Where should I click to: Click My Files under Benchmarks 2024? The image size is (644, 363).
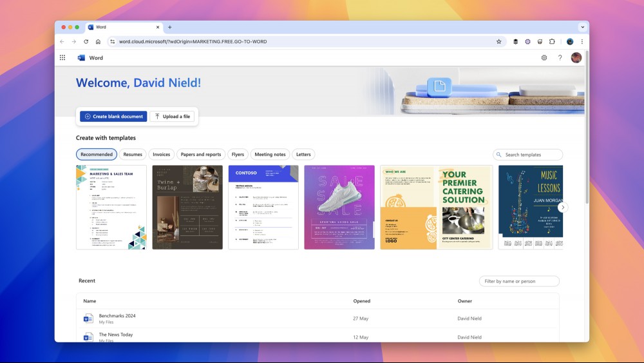pyautogui.click(x=106, y=322)
